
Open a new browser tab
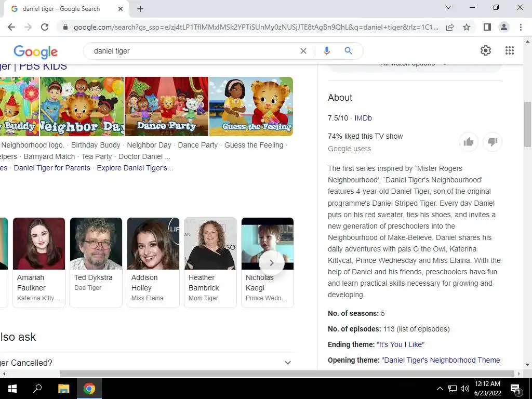tap(140, 9)
